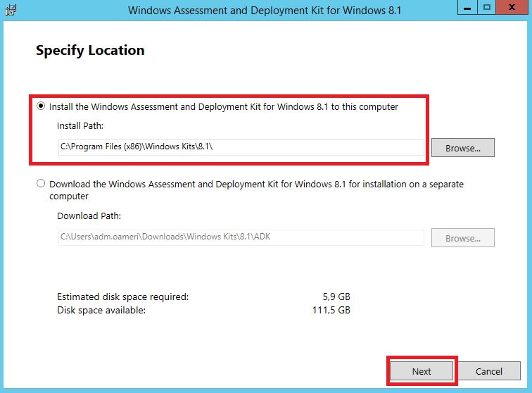Click Browse button next to Download Path

463,238
